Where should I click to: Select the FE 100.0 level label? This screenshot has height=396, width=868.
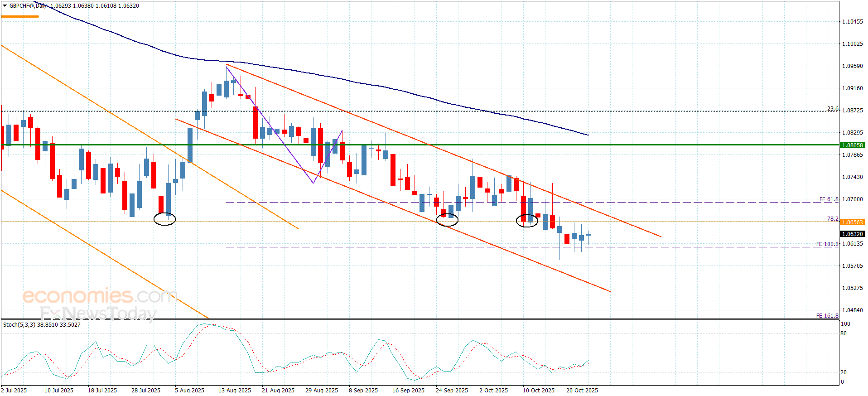[827, 244]
